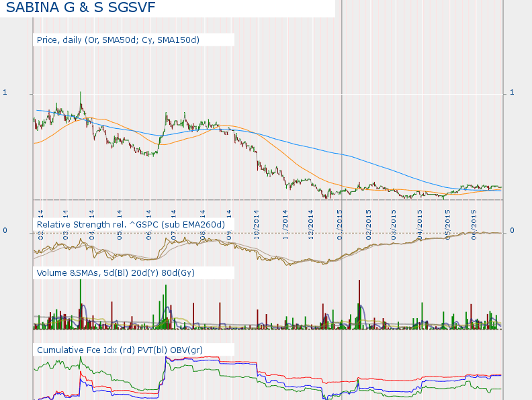Click the 12/2014 date axis label
Viewport: 532px width, 400px height.
coord(311,225)
